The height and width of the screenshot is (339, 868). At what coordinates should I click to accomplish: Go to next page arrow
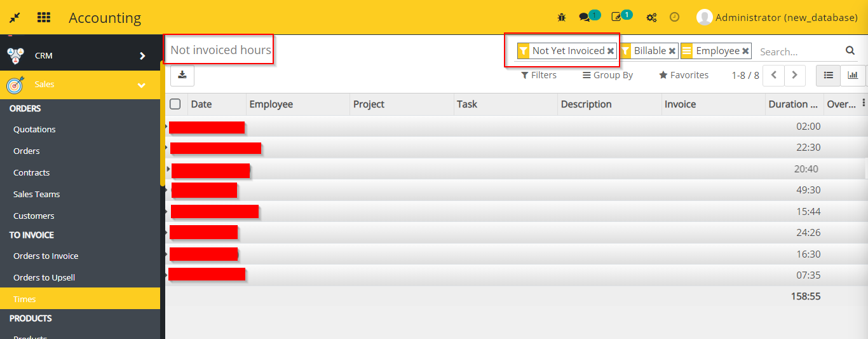tap(795, 75)
